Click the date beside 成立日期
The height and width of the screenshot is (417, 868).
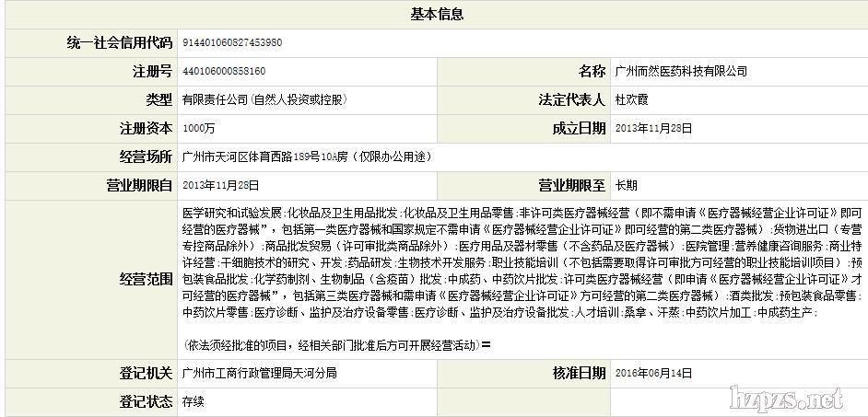[652, 128]
